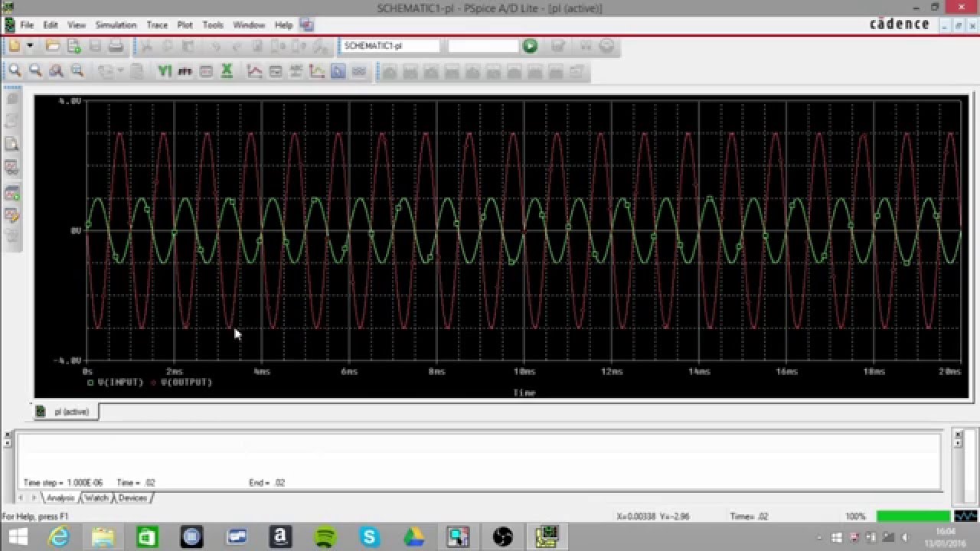Open the Windows Start button
980x551 pixels.
coord(18,537)
